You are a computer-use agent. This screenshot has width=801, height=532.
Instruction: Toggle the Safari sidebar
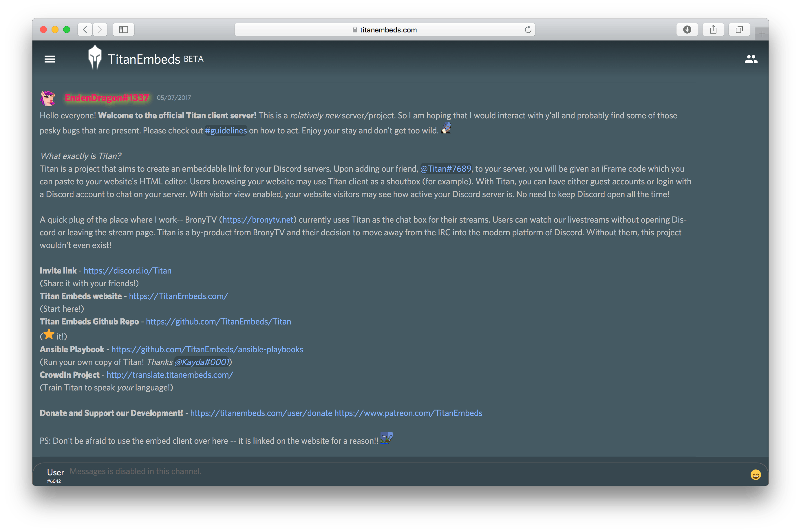(x=124, y=30)
